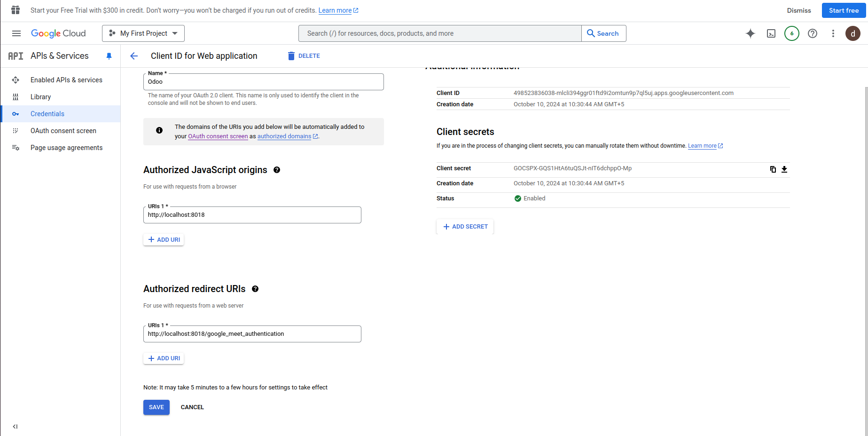This screenshot has width=868, height=436.
Task: Activate Cloud Shell terminal icon
Action: click(x=771, y=33)
